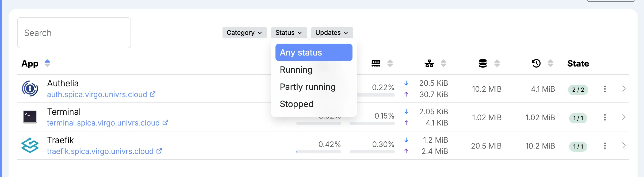Select the Any status option
The image size is (644, 177).
(314, 52)
